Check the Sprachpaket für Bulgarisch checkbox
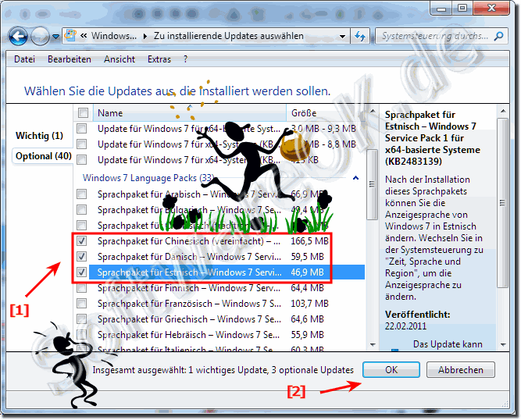521x420 pixels. [x=82, y=209]
